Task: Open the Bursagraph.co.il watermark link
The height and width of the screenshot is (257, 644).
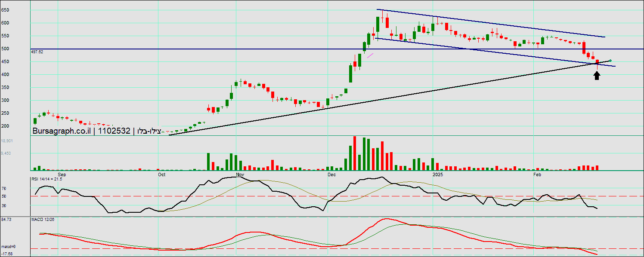Action: pos(61,131)
